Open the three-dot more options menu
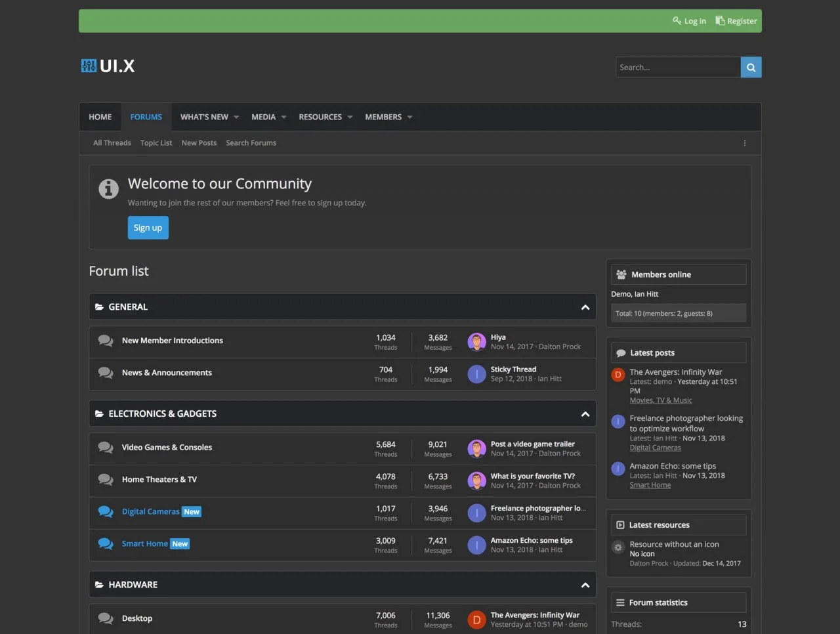Screen dimensions: 840x634 point(744,143)
